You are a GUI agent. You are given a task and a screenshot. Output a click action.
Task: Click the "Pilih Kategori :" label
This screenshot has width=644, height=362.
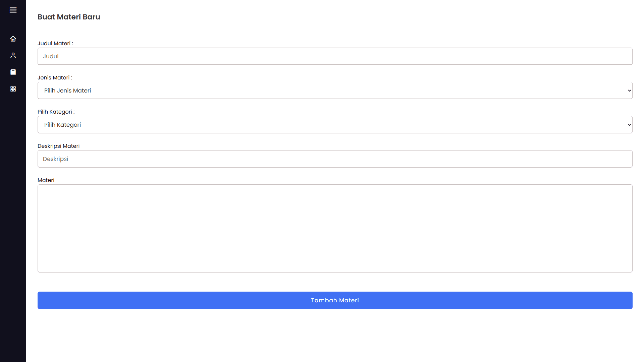click(x=56, y=112)
